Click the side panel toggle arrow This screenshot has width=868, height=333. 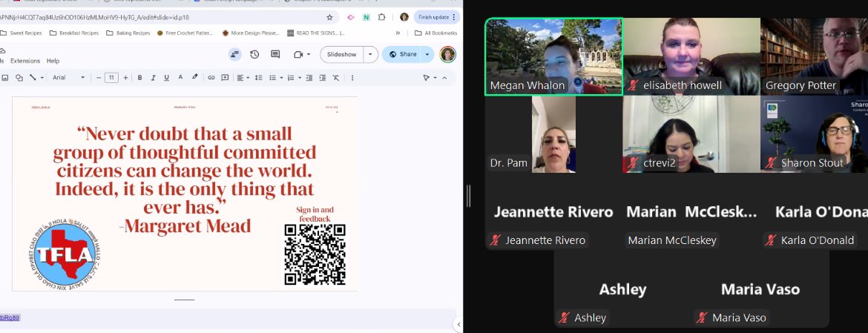[458, 324]
